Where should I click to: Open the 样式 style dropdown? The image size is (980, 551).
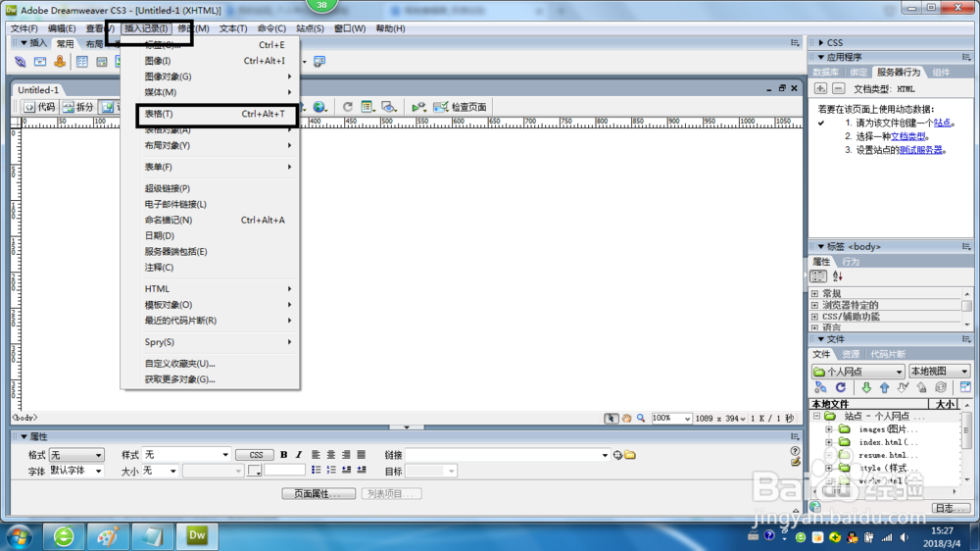click(186, 455)
